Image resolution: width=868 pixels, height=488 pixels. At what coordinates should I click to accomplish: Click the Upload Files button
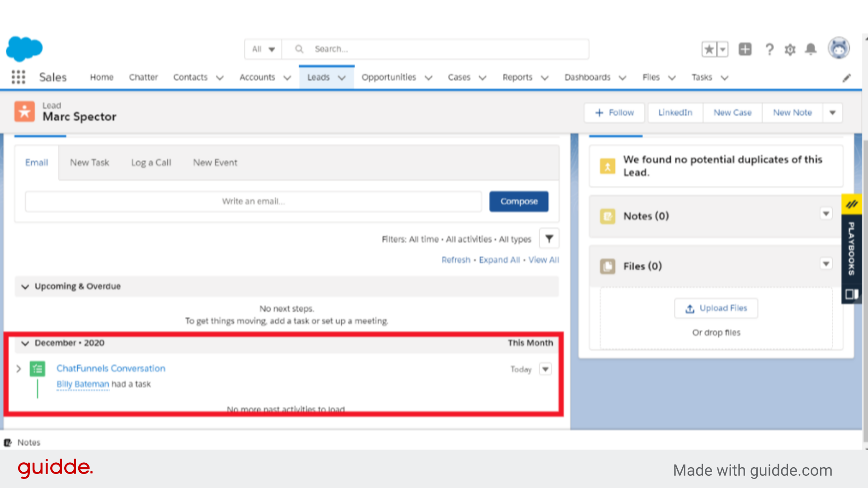[716, 308]
